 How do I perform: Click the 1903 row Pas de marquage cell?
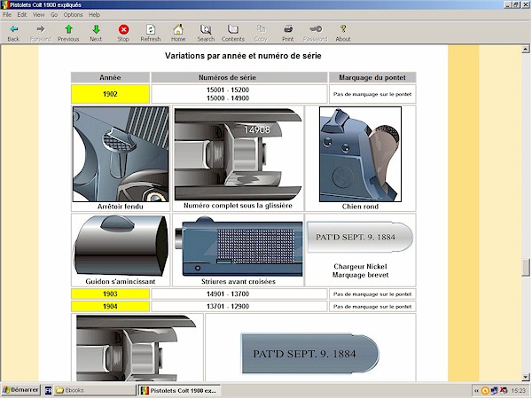[x=372, y=293]
